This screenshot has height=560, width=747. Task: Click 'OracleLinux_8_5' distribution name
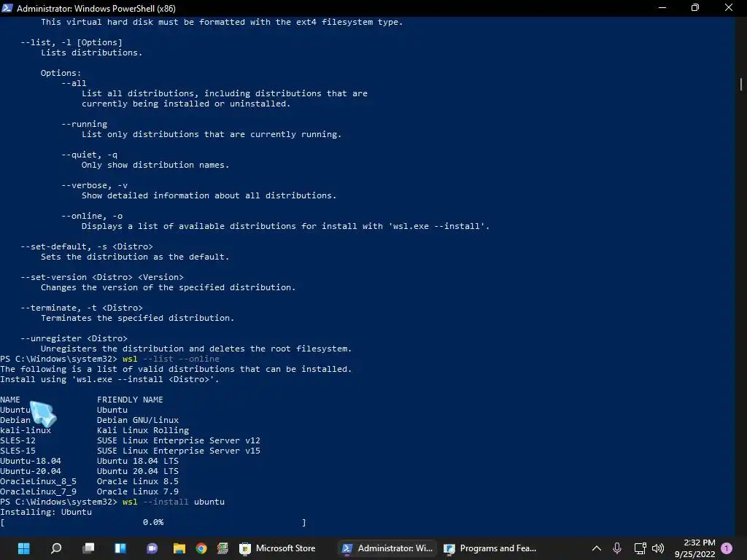(x=38, y=481)
